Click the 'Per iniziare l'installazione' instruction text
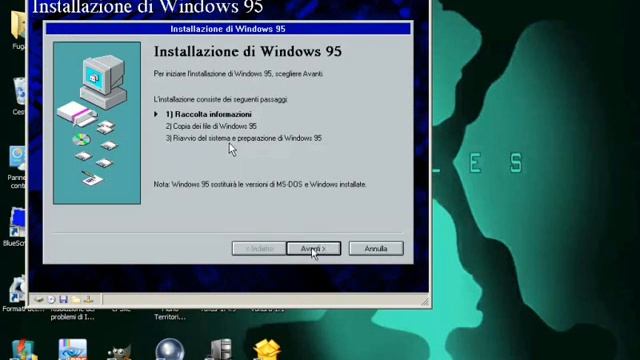The width and height of the screenshot is (640, 360). coord(238,74)
